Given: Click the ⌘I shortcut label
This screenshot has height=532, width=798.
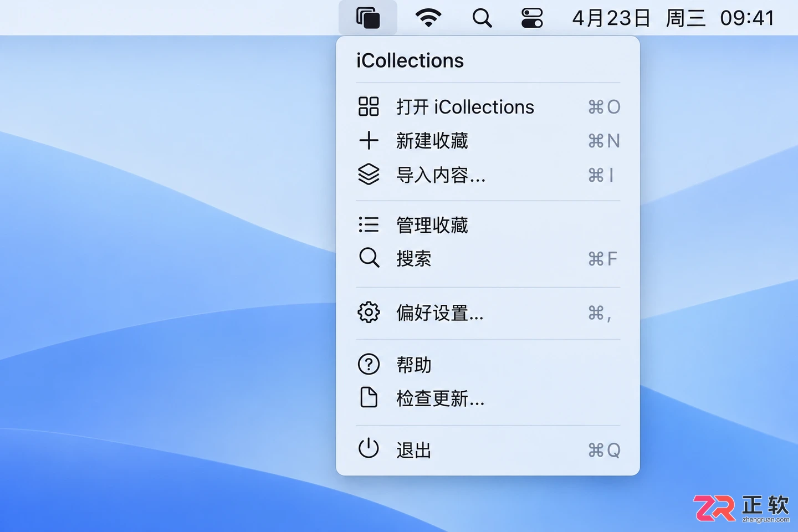Looking at the screenshot, I should point(601,176).
